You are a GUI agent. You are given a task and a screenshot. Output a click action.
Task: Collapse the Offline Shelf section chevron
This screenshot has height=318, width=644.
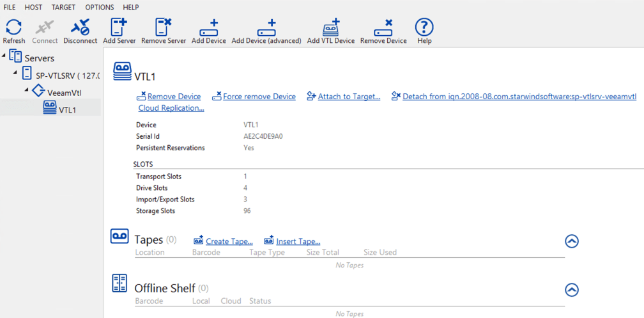[572, 290]
